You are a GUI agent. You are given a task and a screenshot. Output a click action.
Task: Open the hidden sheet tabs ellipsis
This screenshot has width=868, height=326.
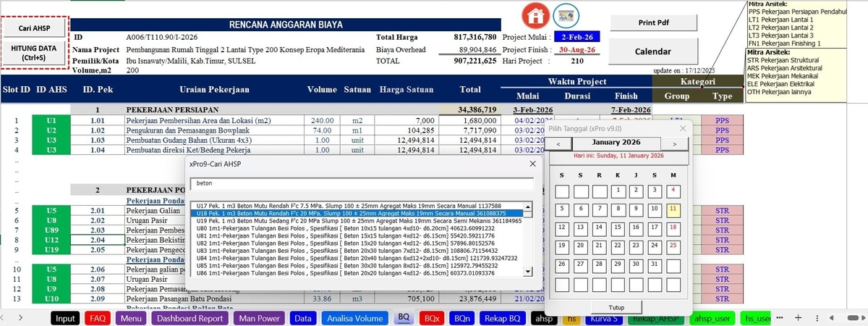779,317
